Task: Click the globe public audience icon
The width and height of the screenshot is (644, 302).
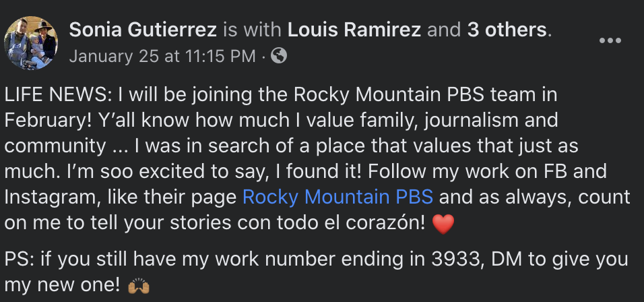Action: (279, 55)
